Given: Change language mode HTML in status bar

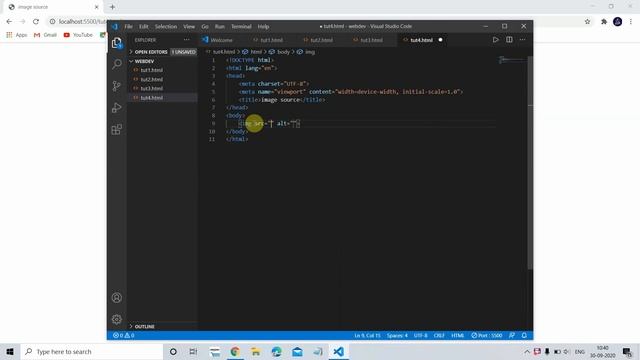Looking at the screenshot, I should 458,336.
